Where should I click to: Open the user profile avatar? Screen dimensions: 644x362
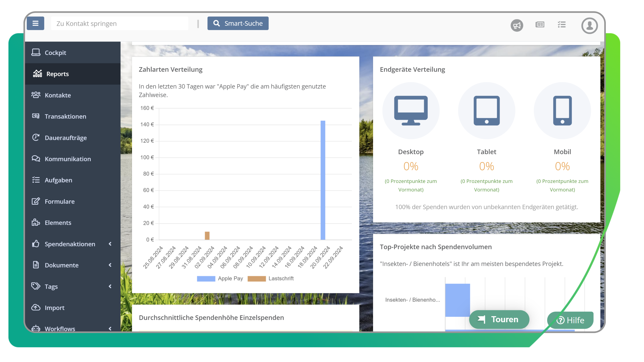(x=589, y=26)
